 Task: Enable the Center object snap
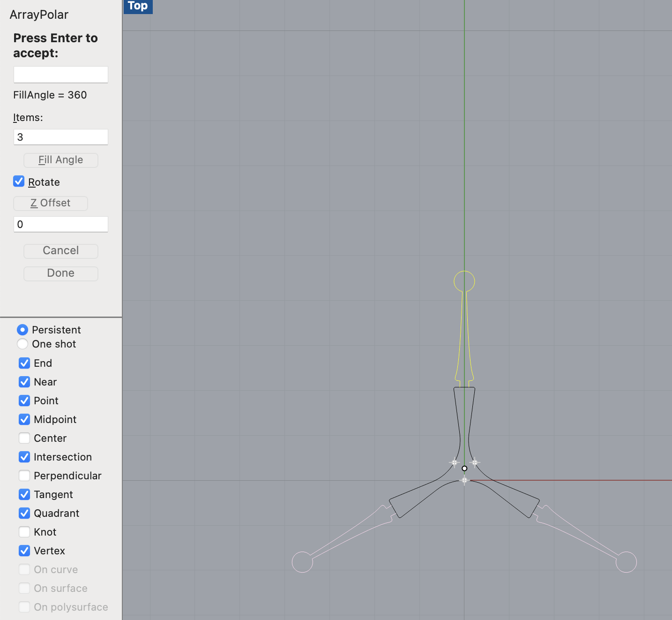click(x=24, y=438)
